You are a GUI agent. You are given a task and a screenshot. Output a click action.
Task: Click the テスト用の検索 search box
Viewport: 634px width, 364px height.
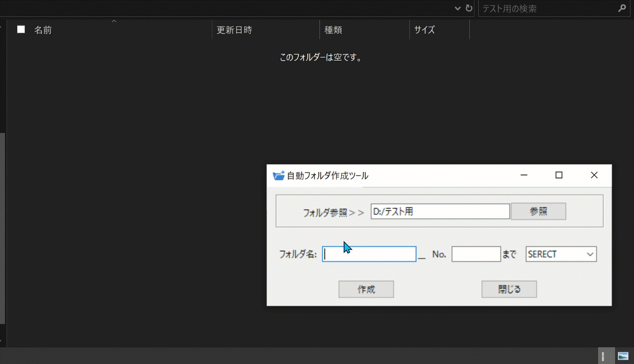tap(551, 8)
